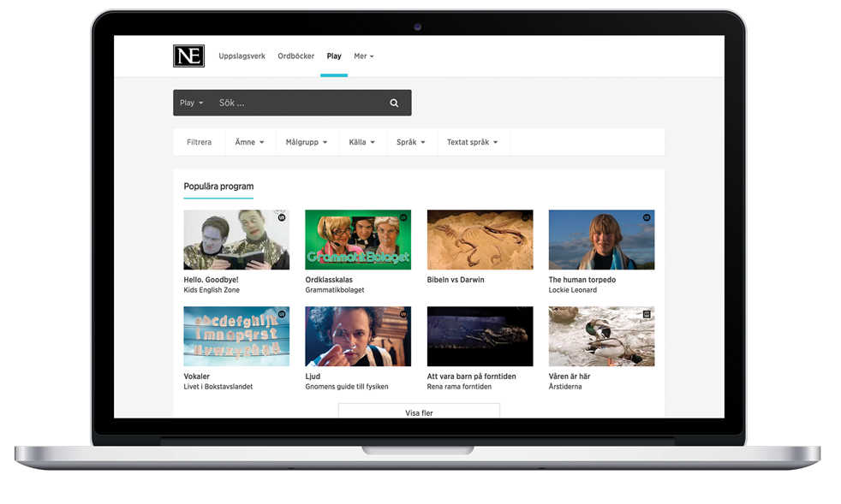Expand the Mer dropdown menu
This screenshot has height=504, width=841.
tap(363, 56)
